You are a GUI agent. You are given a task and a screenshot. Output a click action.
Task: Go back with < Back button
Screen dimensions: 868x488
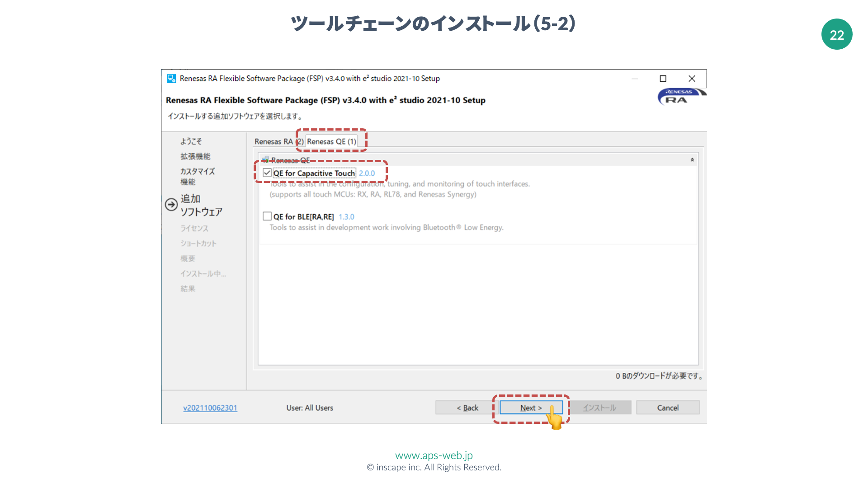coord(467,408)
